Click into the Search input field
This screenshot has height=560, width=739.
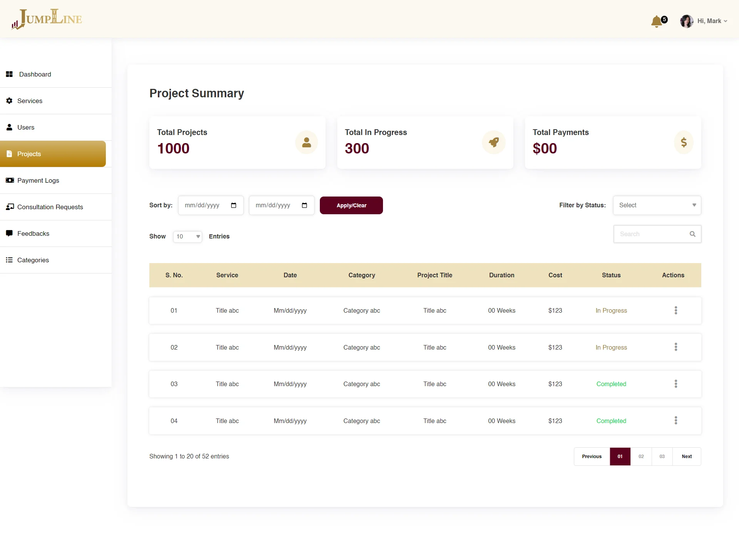(650, 234)
